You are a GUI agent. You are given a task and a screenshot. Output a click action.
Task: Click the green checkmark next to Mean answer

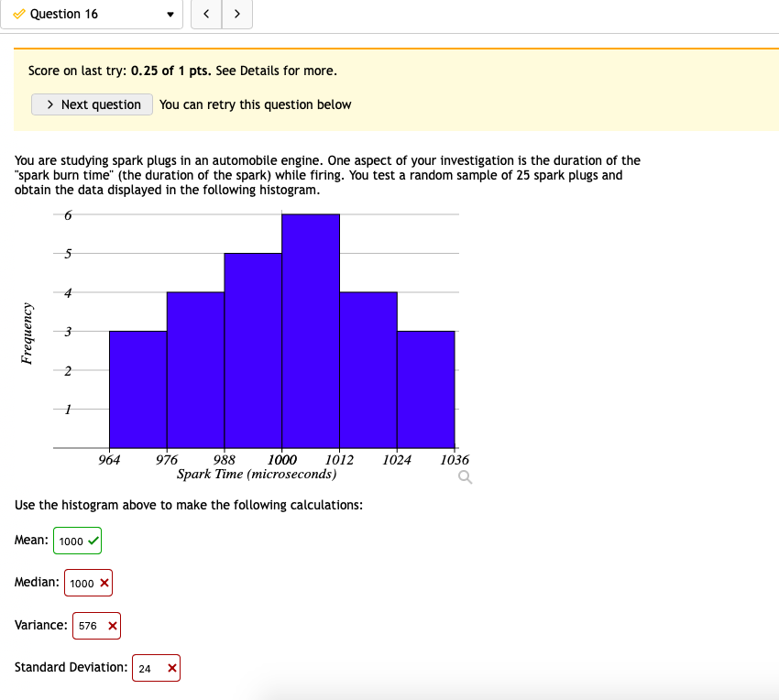(92, 541)
